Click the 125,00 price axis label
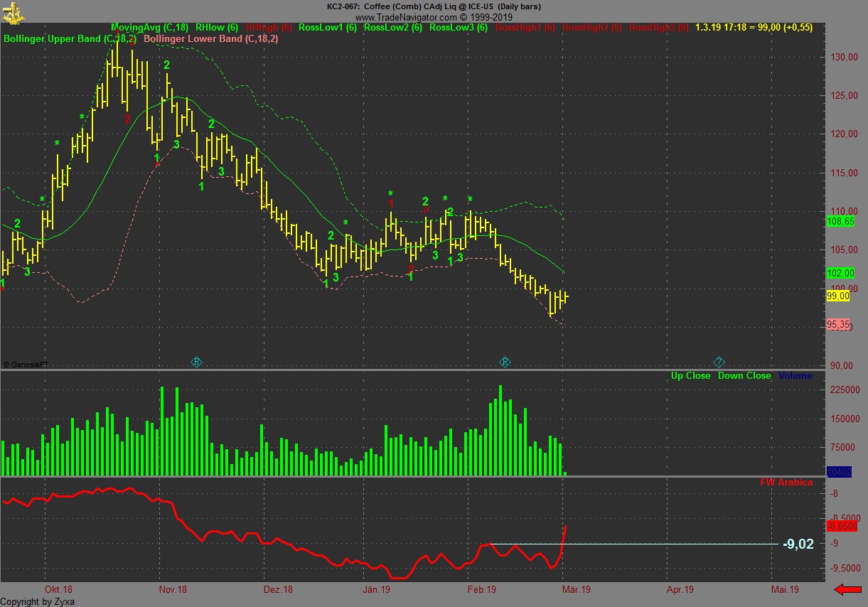The height and width of the screenshot is (607, 868). click(843, 95)
